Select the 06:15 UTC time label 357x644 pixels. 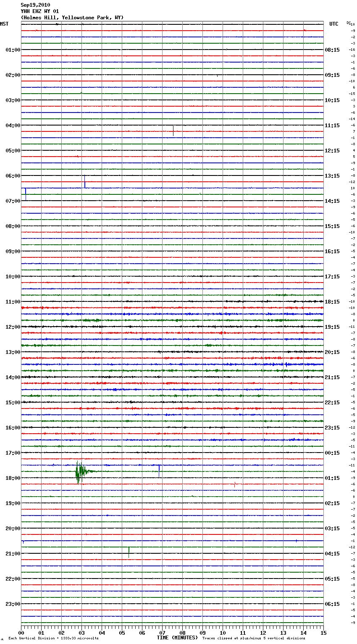coord(332,604)
